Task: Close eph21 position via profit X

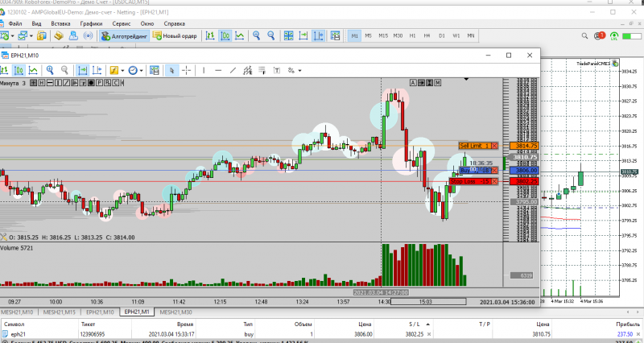Action: click(x=638, y=334)
